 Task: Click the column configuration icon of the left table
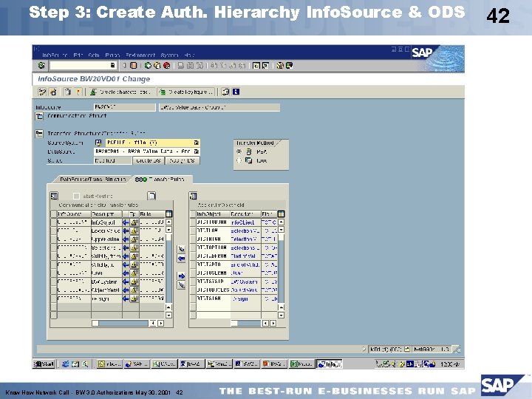tap(168, 214)
